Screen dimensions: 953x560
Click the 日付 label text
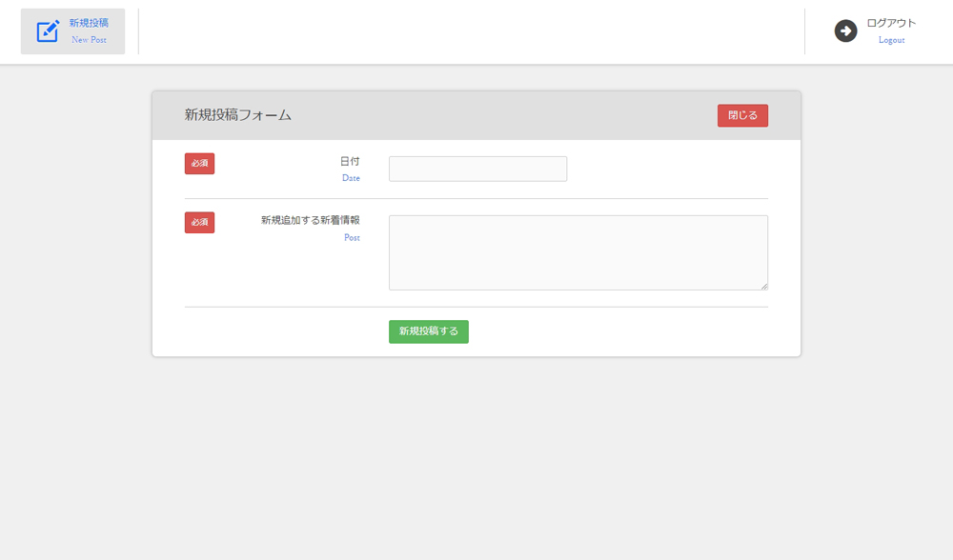(x=350, y=162)
